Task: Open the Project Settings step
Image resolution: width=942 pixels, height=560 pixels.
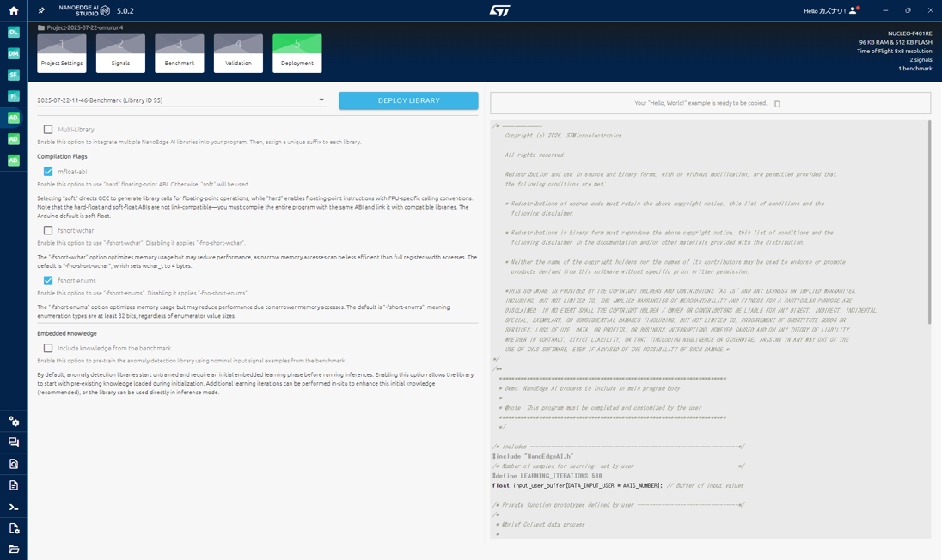Action: click(62, 53)
